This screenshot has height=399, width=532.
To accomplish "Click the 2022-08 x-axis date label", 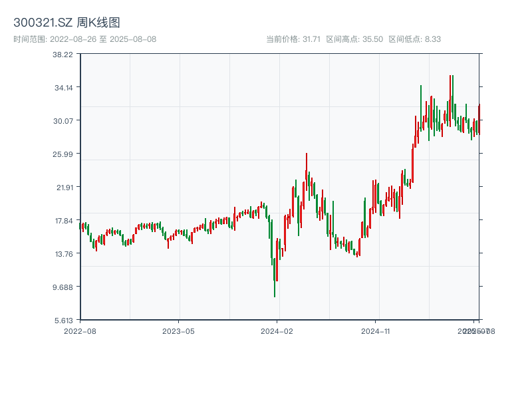I will click(x=80, y=330).
